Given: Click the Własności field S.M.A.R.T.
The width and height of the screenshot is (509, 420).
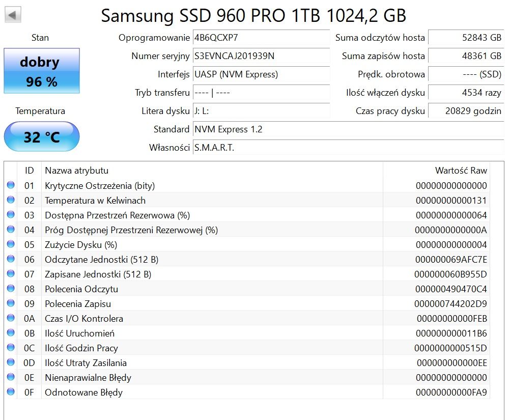Looking at the screenshot, I should [348, 148].
